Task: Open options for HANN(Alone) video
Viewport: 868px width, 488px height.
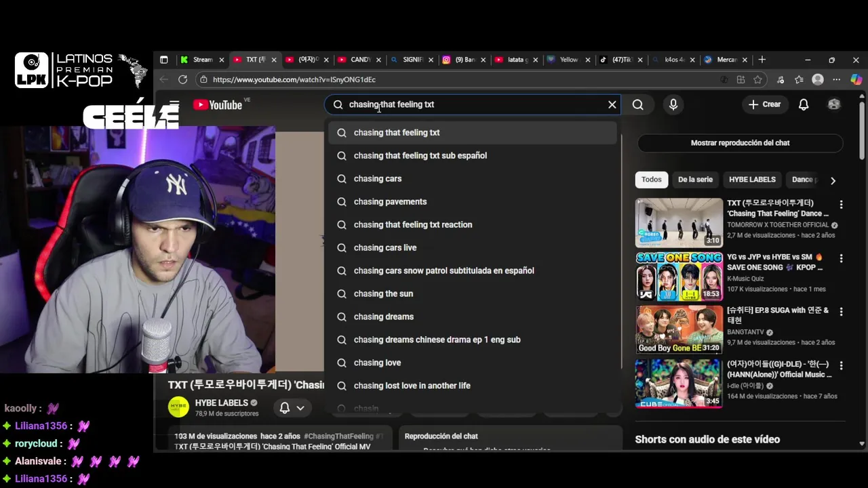Action: pyautogui.click(x=841, y=365)
